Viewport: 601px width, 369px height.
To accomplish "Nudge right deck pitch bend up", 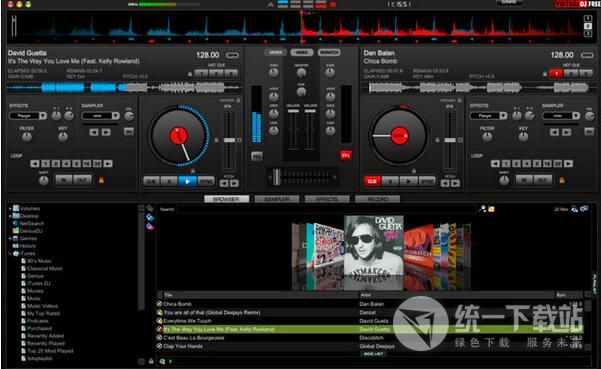I will 455,184.
